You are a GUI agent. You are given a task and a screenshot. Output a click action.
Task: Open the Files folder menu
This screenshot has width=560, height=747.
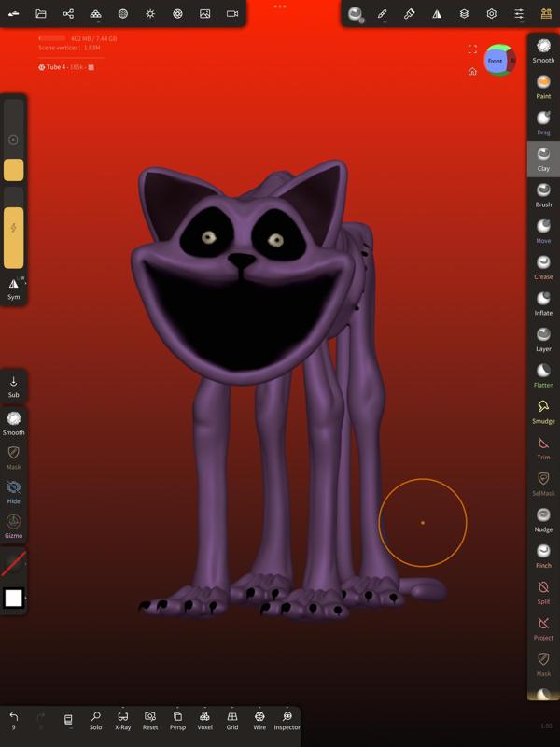41,14
